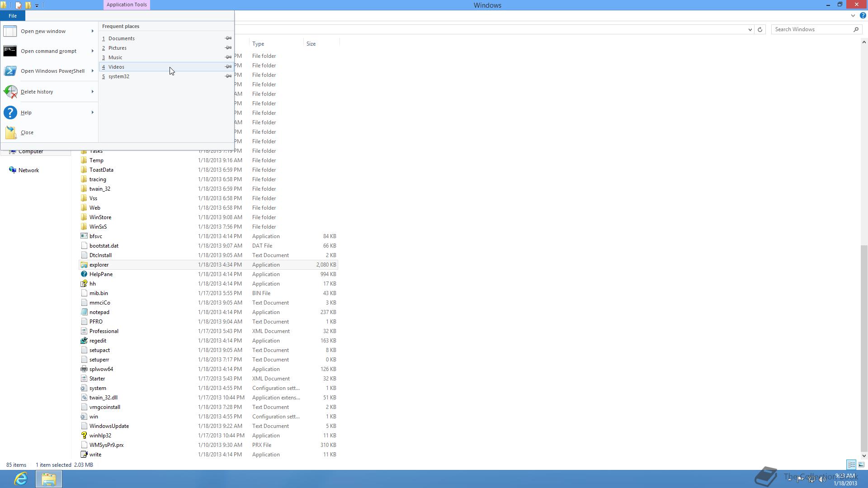Click the volume speaker tray icon

tap(822, 479)
